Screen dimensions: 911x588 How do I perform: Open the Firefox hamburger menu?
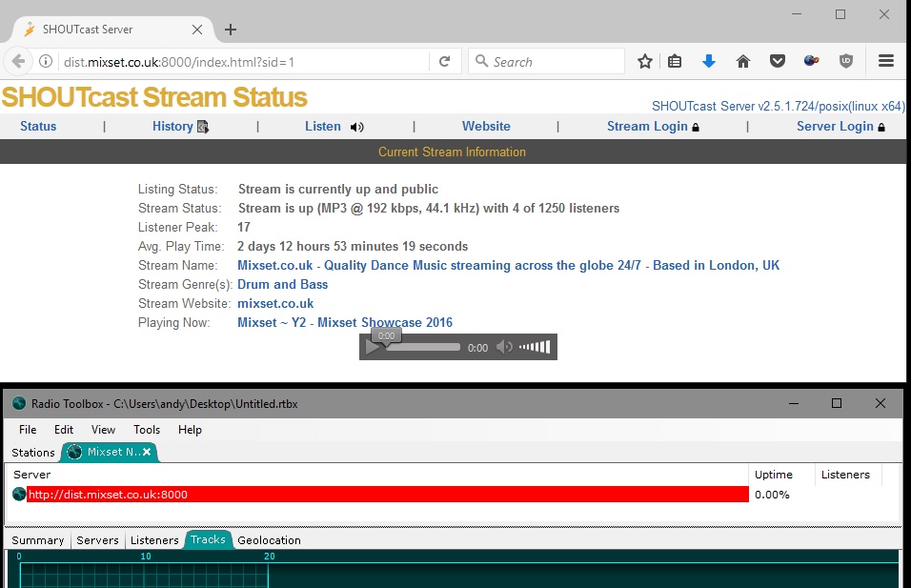885,62
